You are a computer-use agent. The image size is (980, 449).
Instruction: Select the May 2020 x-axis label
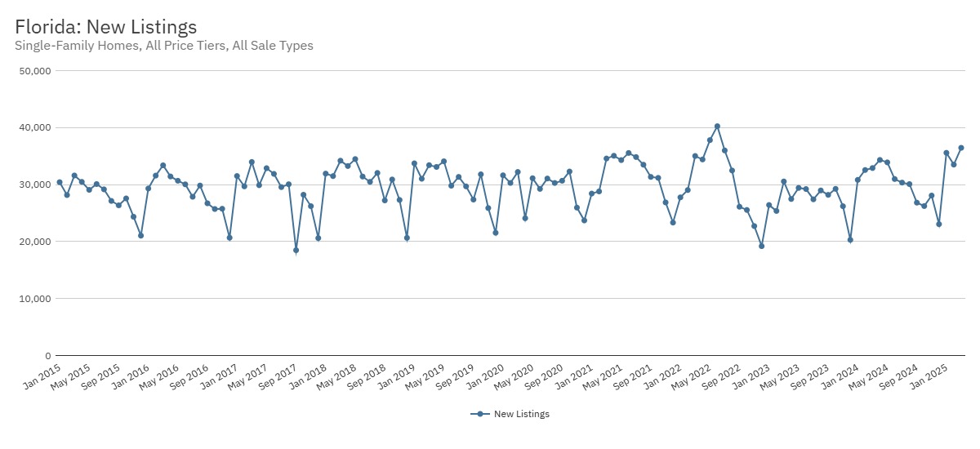512,376
